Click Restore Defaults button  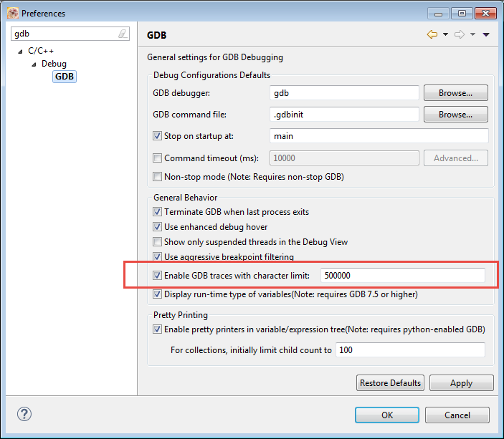pos(390,383)
